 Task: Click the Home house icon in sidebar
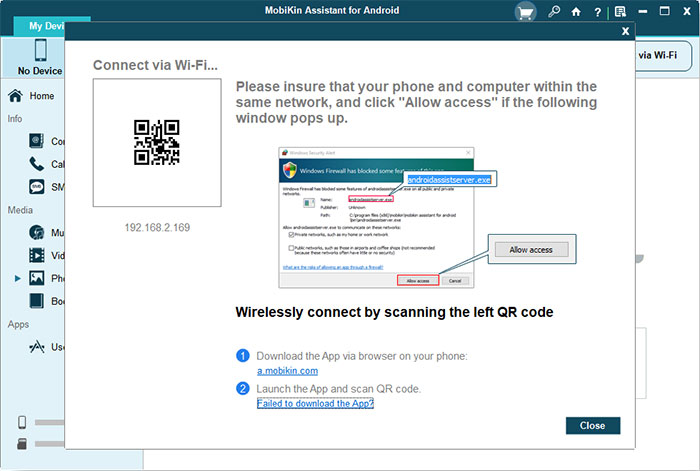pyautogui.click(x=15, y=96)
